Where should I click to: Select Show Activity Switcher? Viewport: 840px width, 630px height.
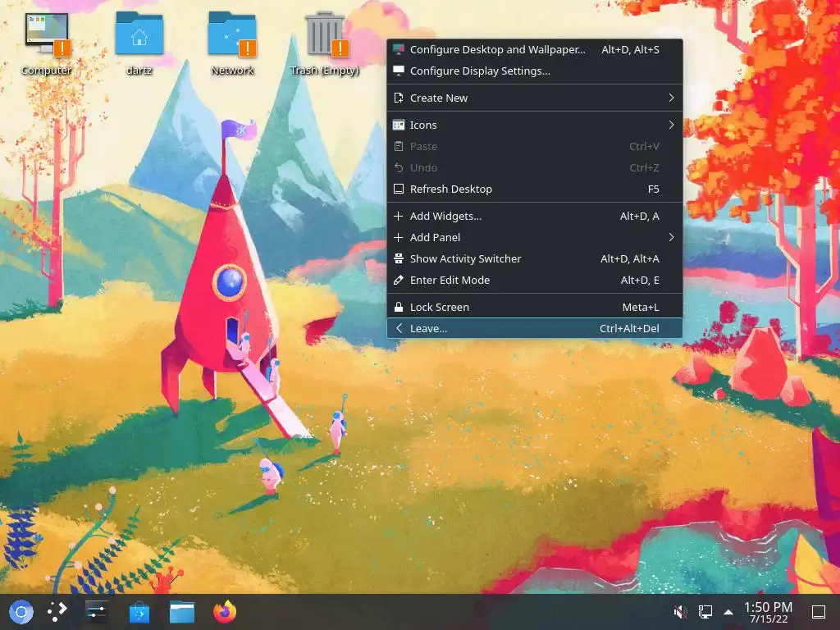coord(534,258)
